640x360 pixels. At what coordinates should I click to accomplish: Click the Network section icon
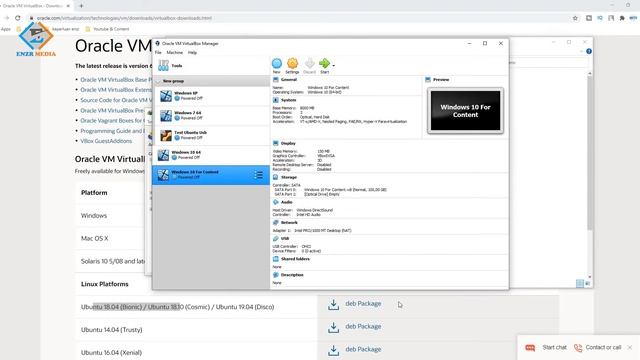pos(276,222)
